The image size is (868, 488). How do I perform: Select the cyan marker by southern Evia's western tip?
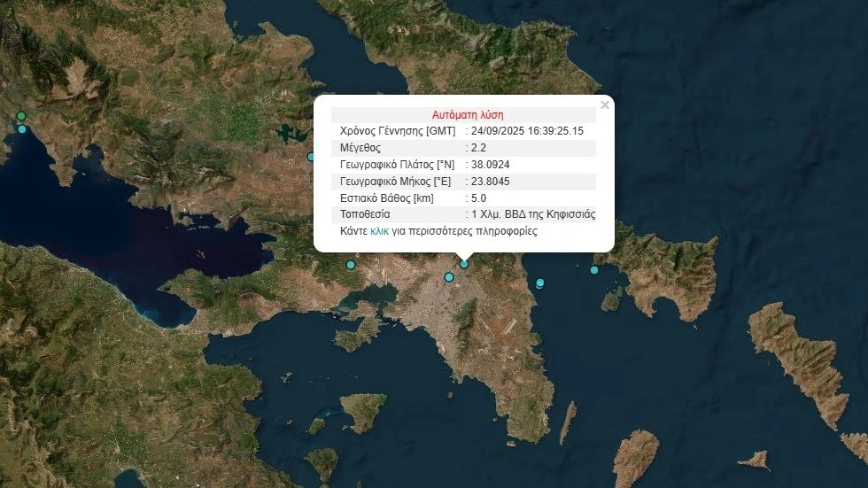[x=594, y=270]
